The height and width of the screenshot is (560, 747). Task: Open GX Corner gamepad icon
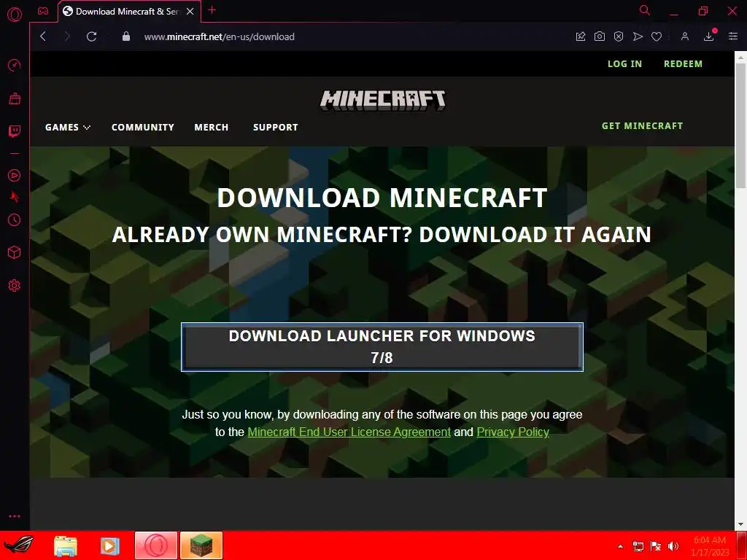click(x=43, y=11)
